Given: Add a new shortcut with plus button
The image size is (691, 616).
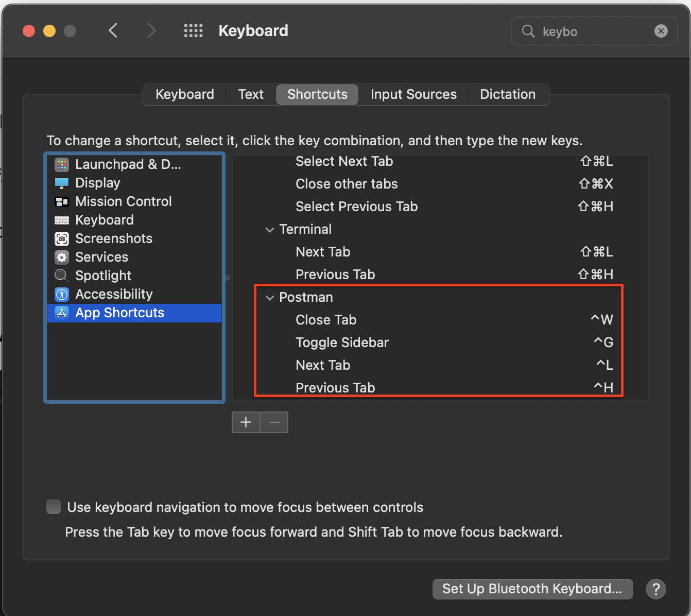Looking at the screenshot, I should 246,422.
